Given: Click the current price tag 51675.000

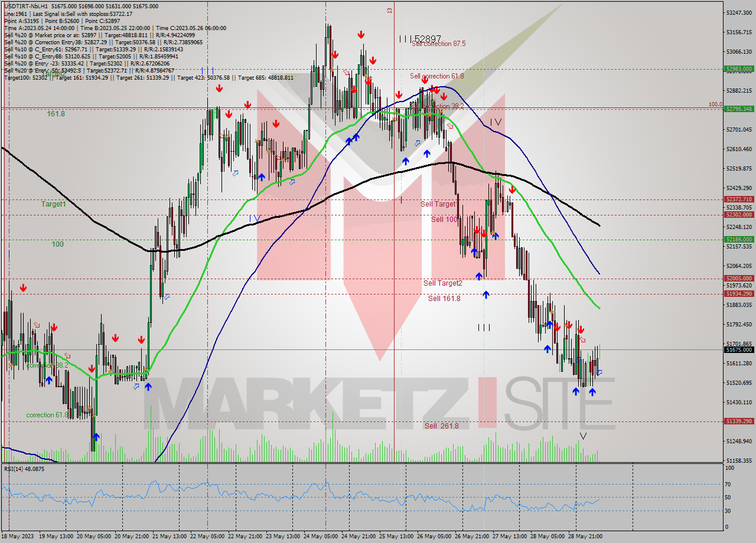Looking at the screenshot, I should [x=738, y=349].
